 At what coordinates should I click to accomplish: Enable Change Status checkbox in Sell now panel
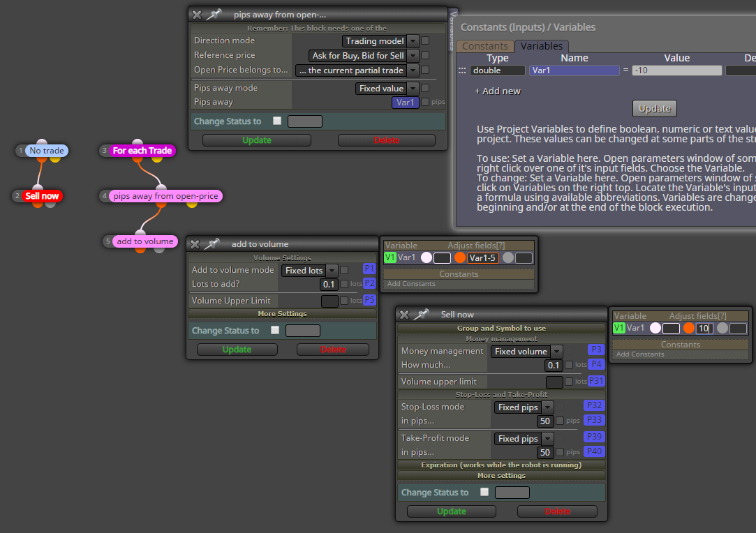coord(484,492)
